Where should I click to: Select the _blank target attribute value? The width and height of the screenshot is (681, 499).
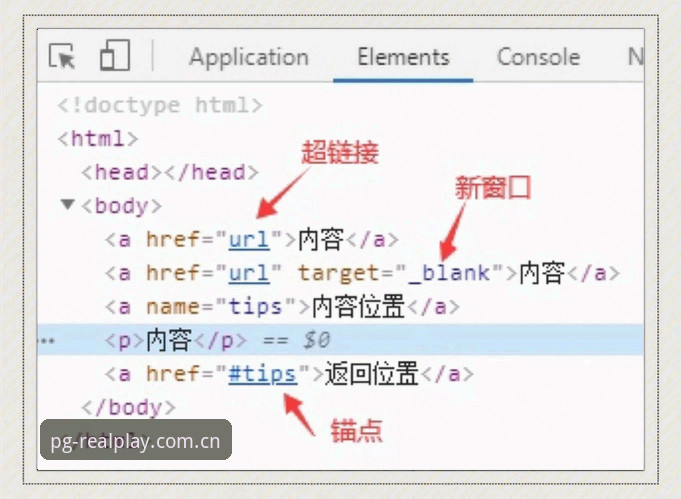point(449,274)
